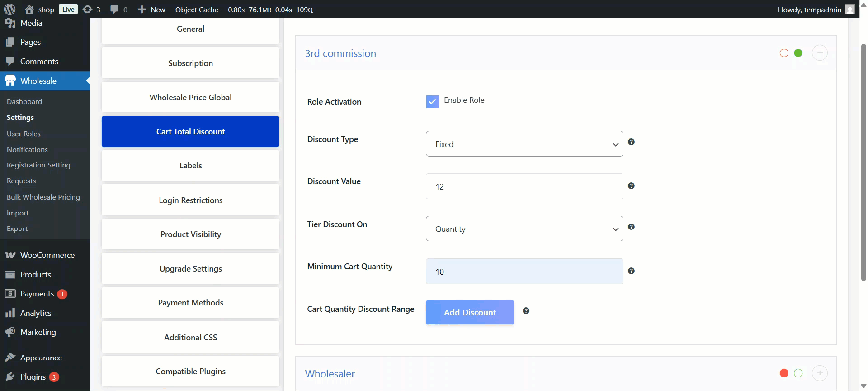Open the Additional CSS tab
868x391 pixels.
coord(190,338)
